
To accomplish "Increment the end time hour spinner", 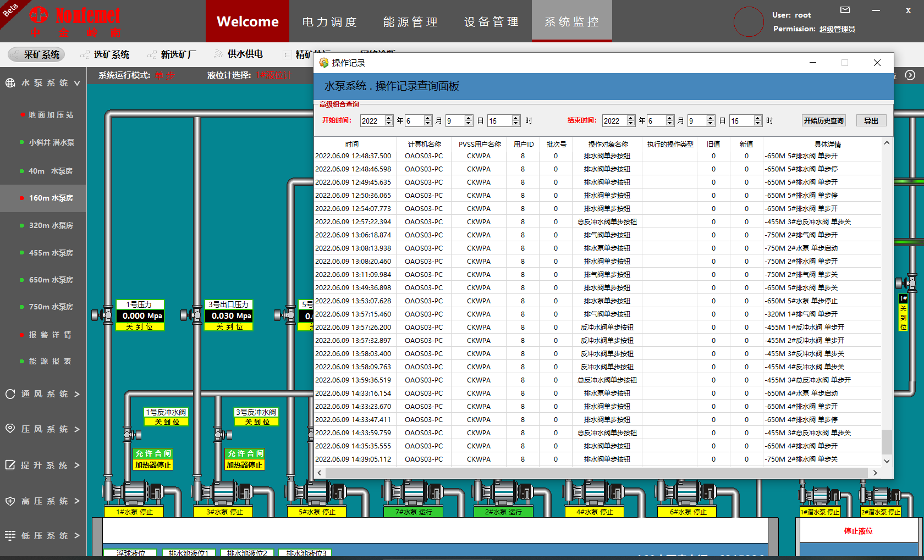I will 758,118.
